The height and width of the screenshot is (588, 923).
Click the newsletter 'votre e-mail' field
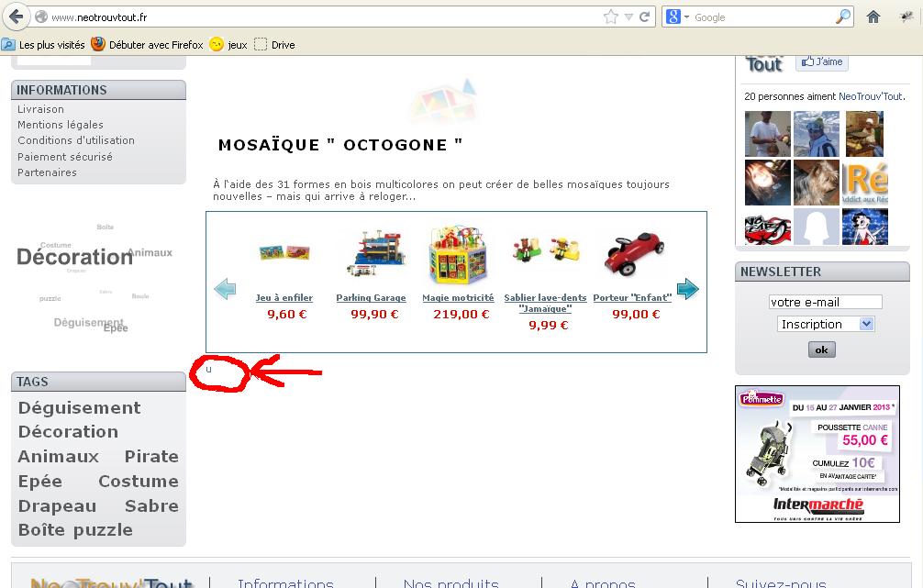pos(825,302)
